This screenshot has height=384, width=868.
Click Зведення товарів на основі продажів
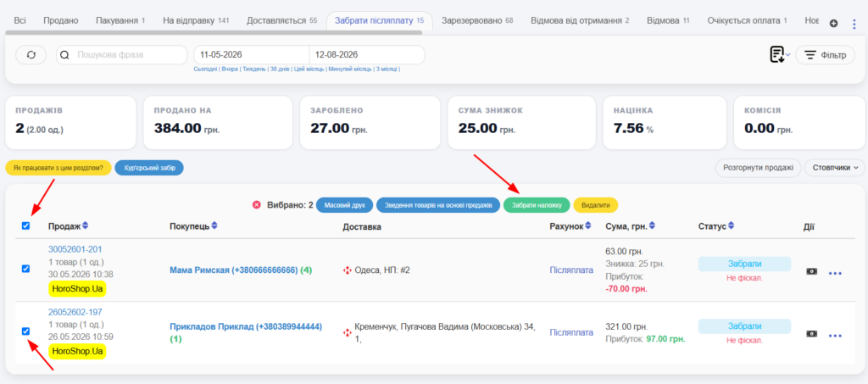point(438,205)
